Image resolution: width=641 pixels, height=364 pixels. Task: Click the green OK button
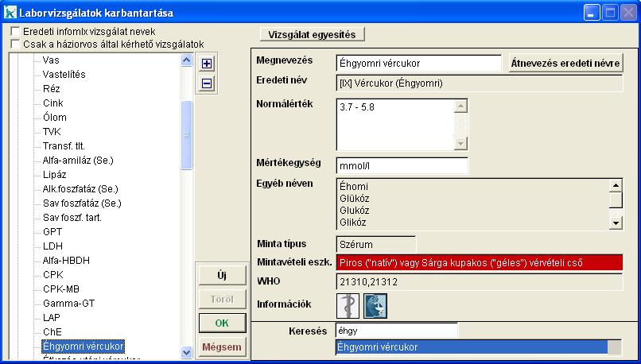tap(222, 323)
